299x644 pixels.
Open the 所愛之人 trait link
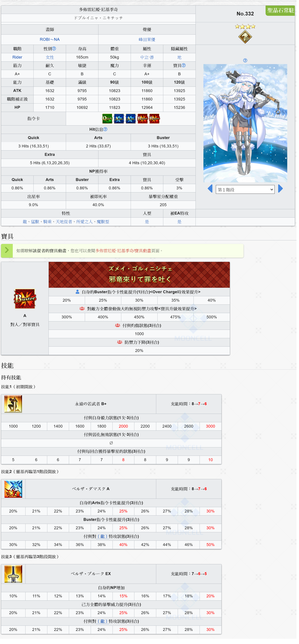[x=85, y=223]
